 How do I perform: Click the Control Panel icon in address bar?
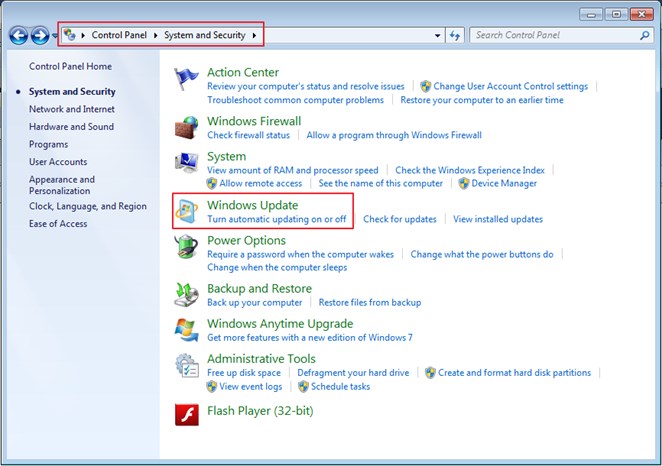[x=70, y=35]
